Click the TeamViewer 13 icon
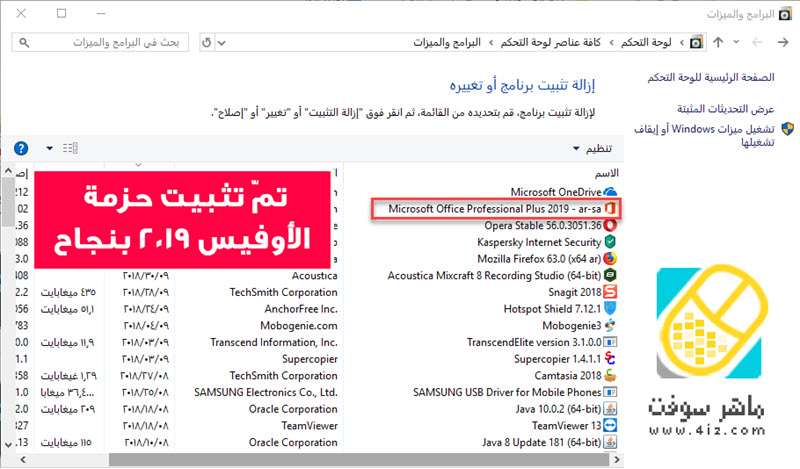800x469 pixels. [610, 426]
